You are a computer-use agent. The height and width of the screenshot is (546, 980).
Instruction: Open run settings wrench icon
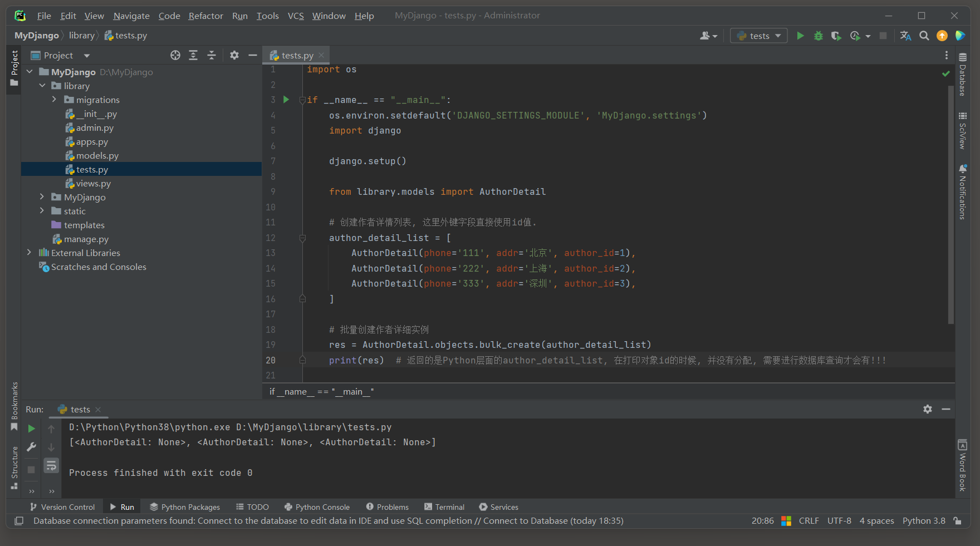point(32,447)
